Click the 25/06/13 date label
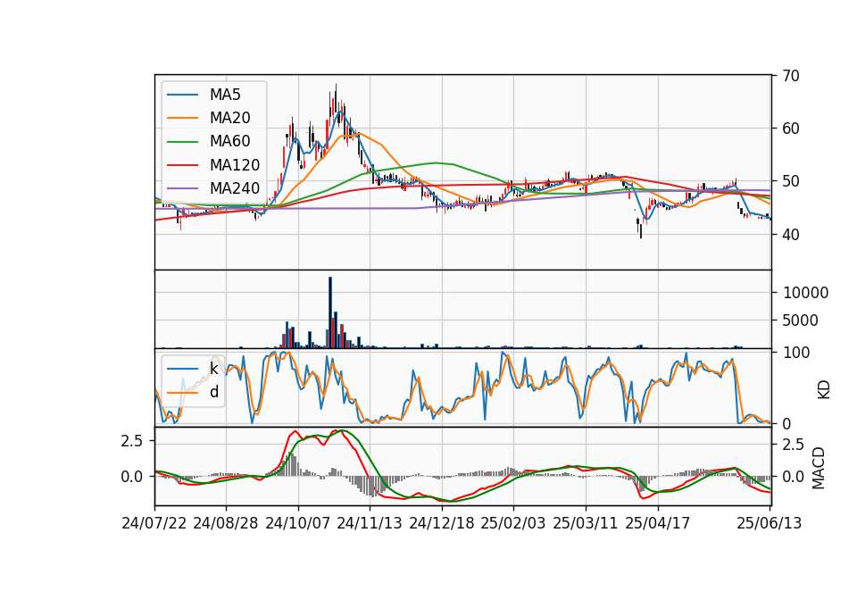The image size is (857, 616). [770, 523]
